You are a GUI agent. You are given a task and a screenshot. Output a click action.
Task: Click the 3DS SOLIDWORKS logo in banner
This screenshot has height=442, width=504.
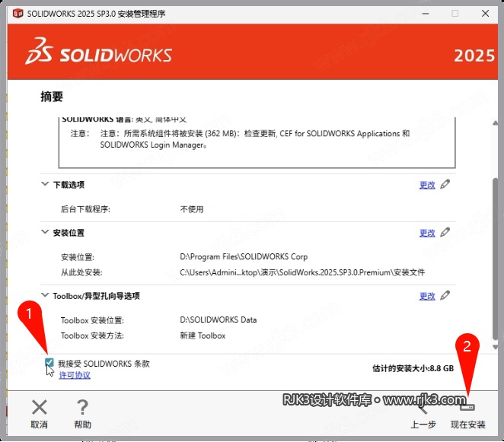pos(99,52)
